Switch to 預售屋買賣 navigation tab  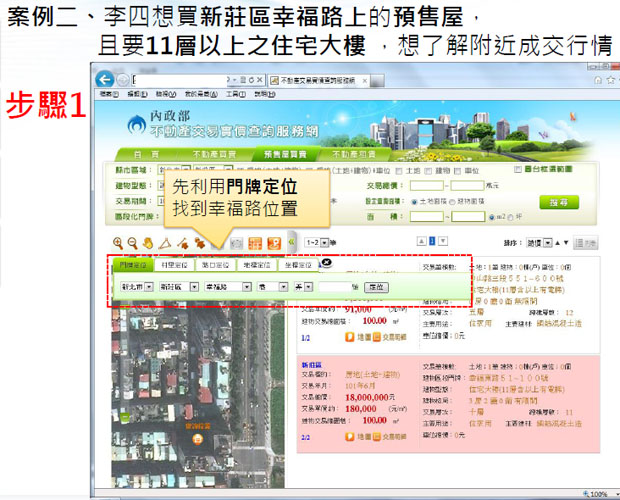coord(285,154)
